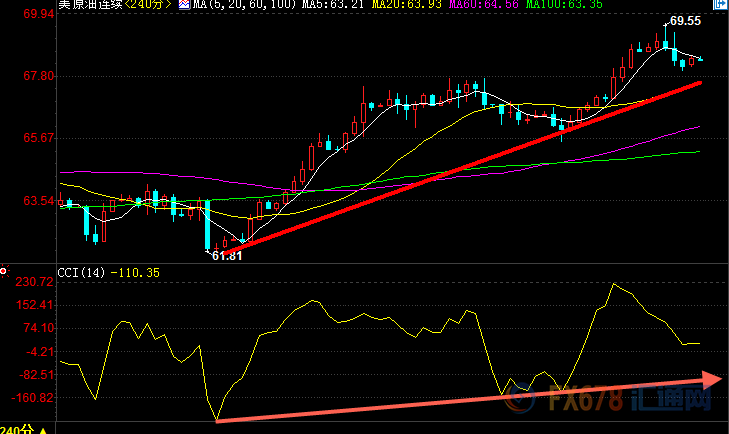The width and height of the screenshot is (729, 434).
Task: Click the CCI value -110.35
Action: click(135, 273)
